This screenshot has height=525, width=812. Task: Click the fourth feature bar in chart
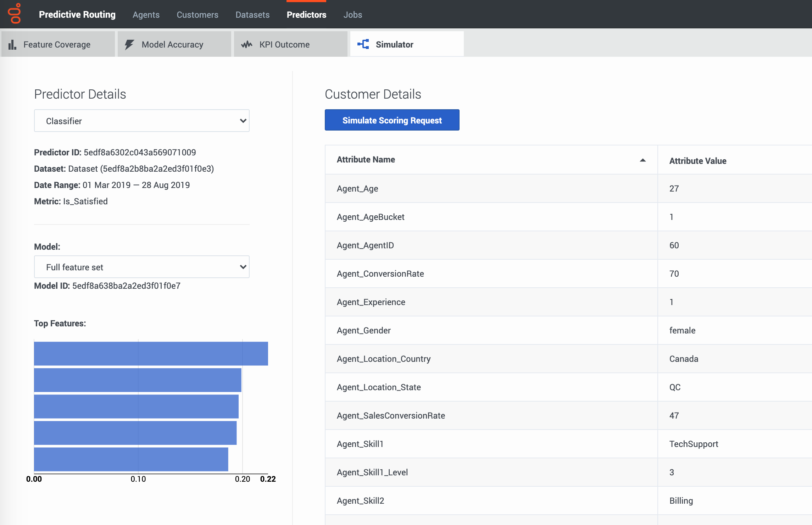[135, 433]
